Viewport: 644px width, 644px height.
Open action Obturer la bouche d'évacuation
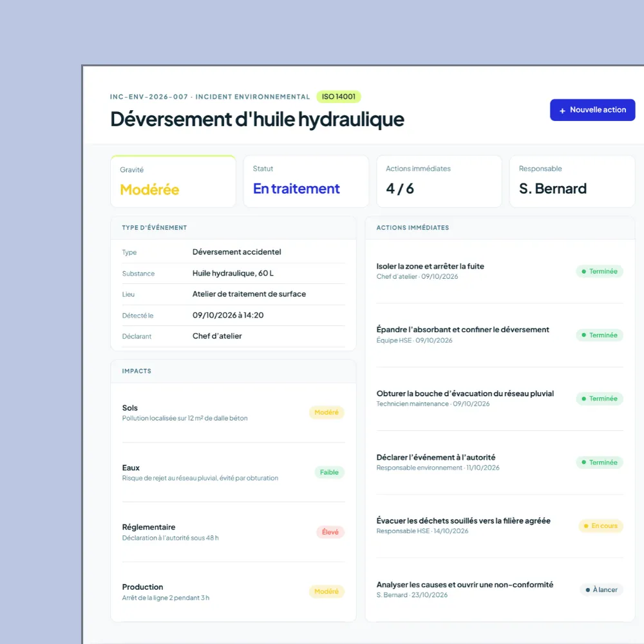pyautogui.click(x=500, y=399)
